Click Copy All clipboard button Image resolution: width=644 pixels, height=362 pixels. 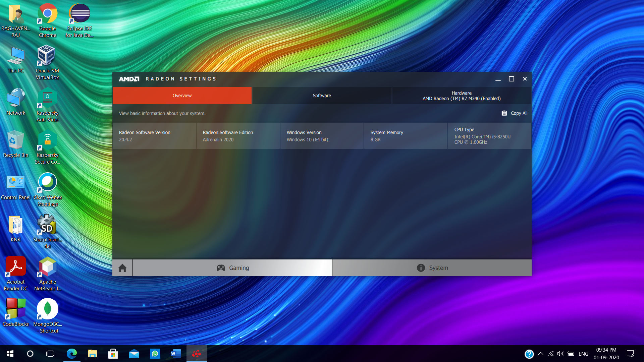[x=515, y=113]
